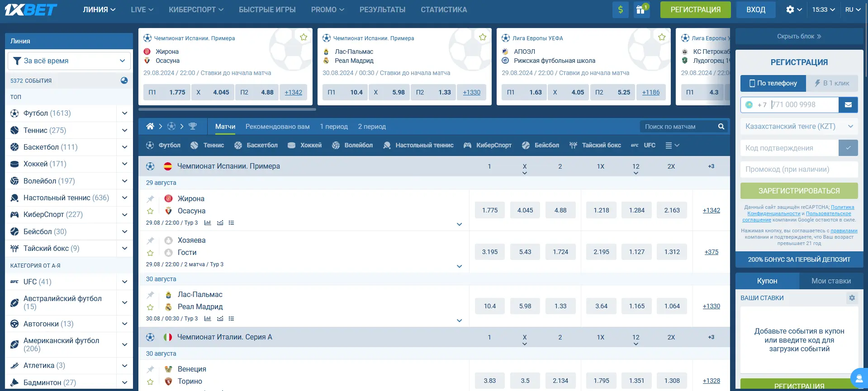Screen dimensions: 868x391
Task: Open +1342 markets link in Жирона row
Action: [x=711, y=210]
